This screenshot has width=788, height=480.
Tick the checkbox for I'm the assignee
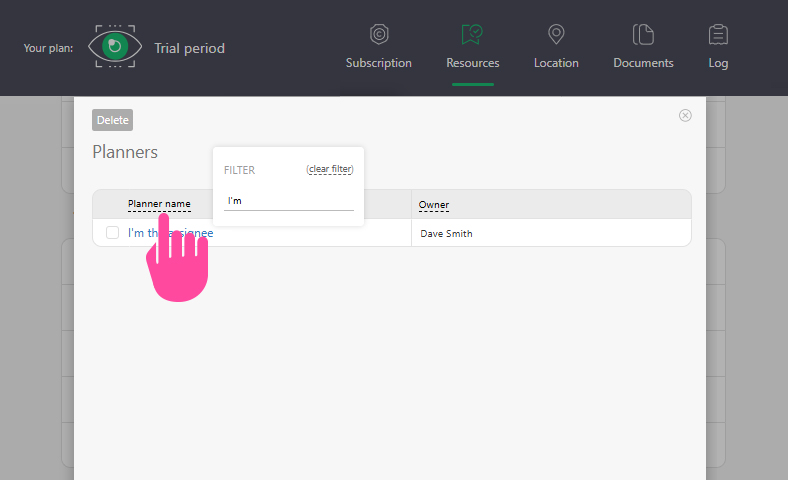[x=113, y=233]
